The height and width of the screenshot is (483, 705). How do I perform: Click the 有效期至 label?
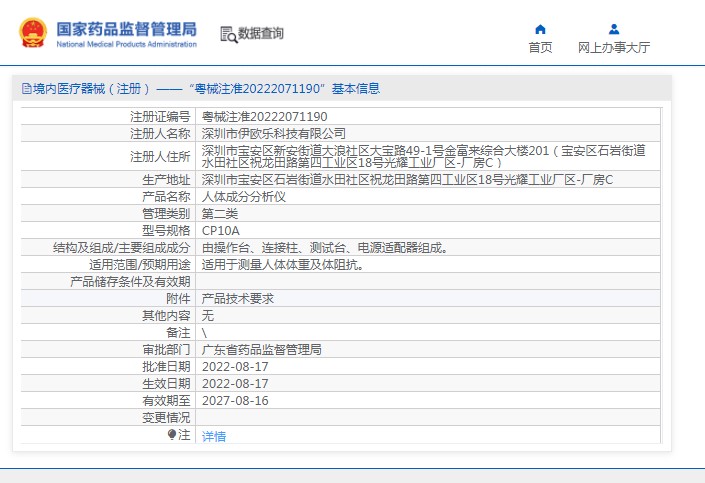(166, 401)
